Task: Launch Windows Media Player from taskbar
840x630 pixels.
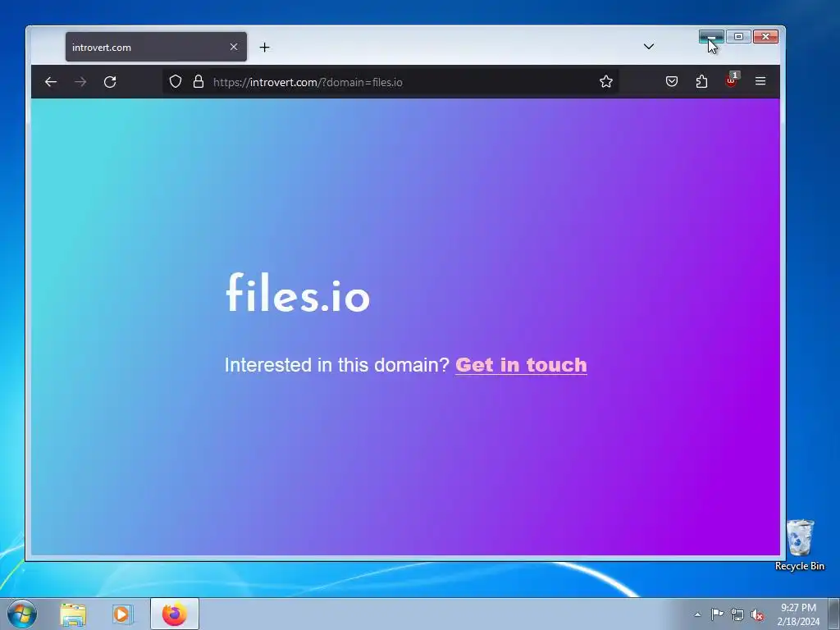Action: [x=122, y=614]
